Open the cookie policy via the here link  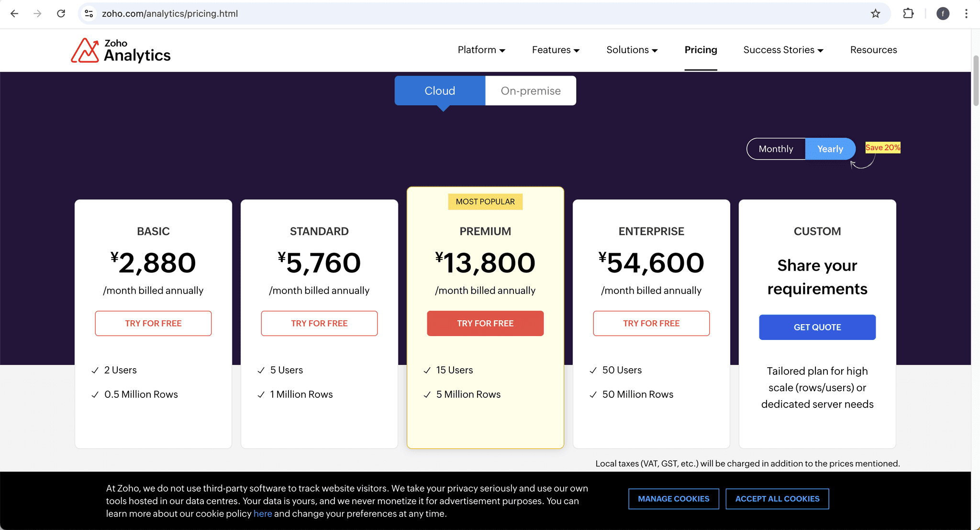pyautogui.click(x=263, y=513)
